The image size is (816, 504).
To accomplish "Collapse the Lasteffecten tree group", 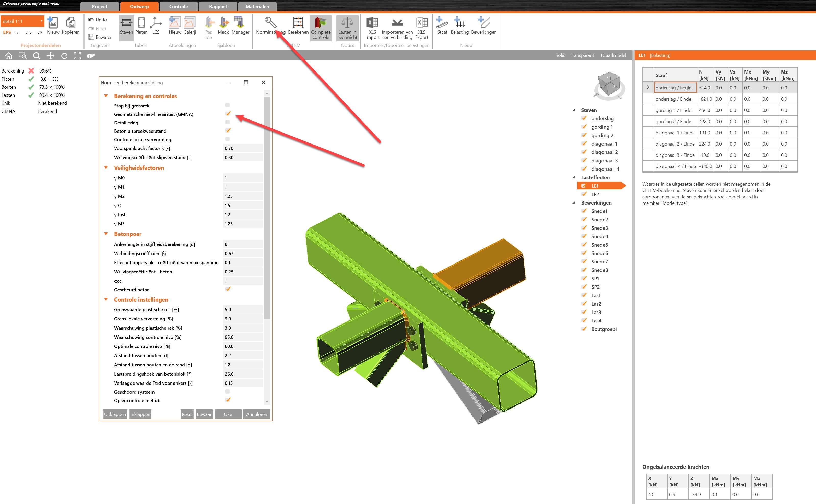I will point(574,178).
